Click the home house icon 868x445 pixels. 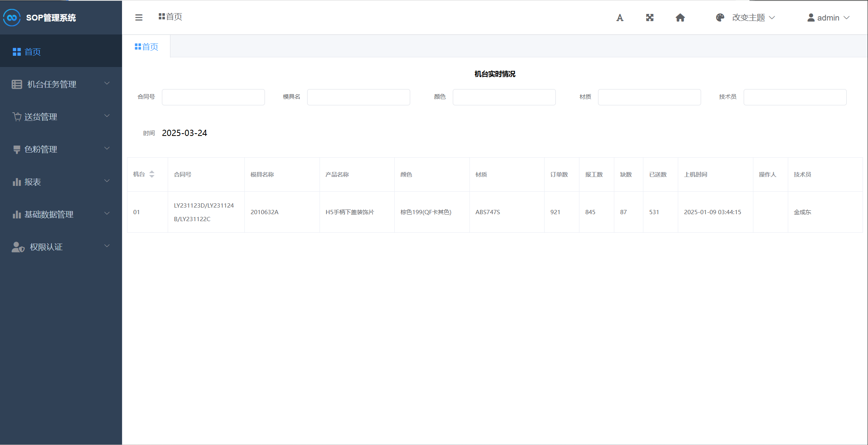[680, 17]
